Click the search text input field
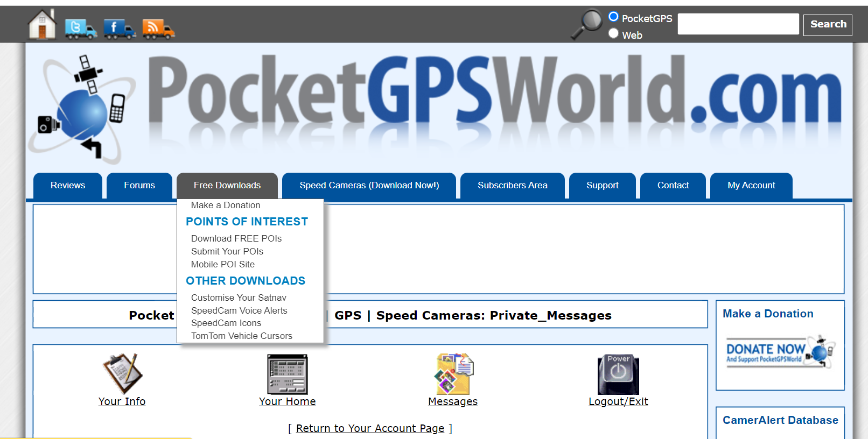Image resolution: width=868 pixels, height=439 pixels. [x=738, y=24]
